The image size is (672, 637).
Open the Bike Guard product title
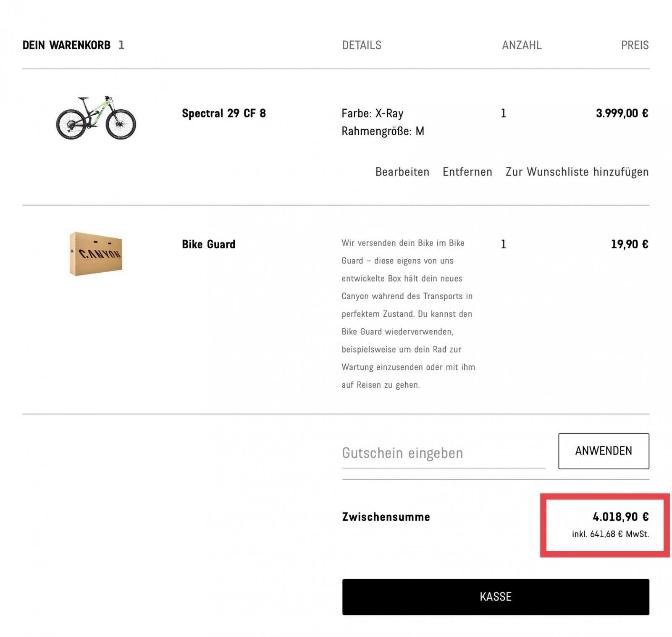click(208, 244)
